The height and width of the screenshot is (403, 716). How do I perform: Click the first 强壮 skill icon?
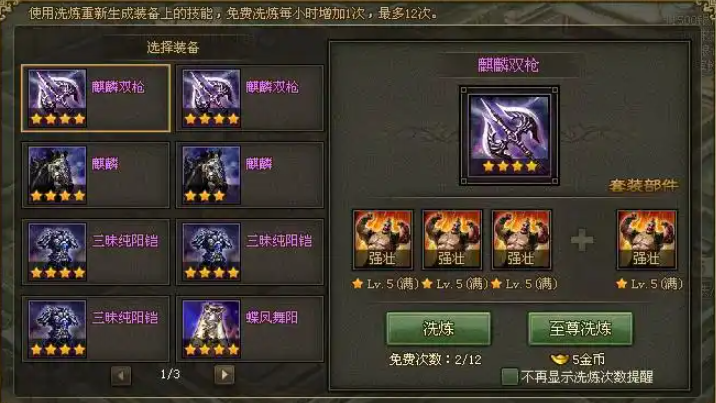tap(383, 240)
